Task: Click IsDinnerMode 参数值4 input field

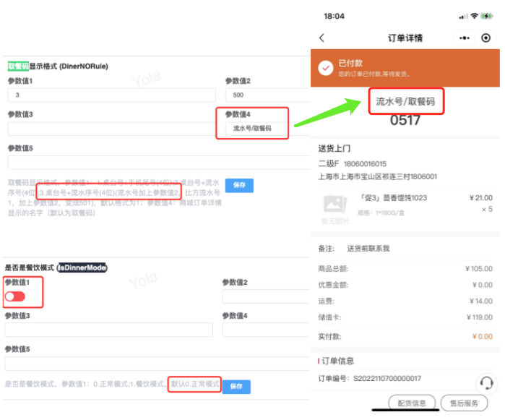Action: click(x=266, y=330)
